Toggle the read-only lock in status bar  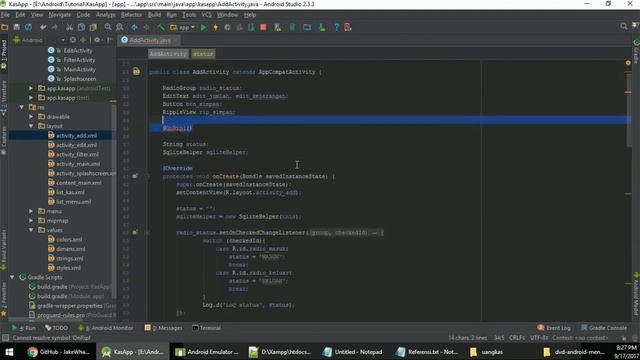click(x=623, y=338)
